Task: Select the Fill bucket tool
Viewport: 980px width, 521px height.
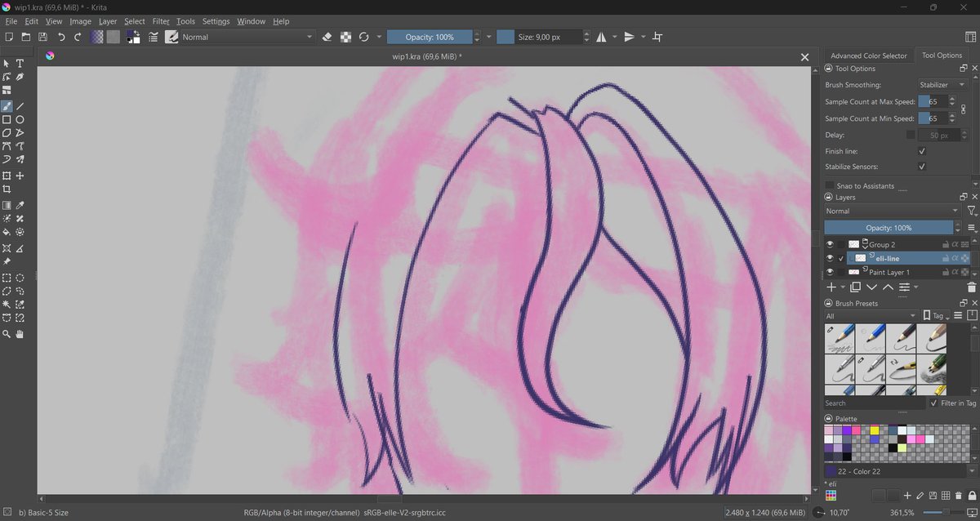Action: pos(7,232)
